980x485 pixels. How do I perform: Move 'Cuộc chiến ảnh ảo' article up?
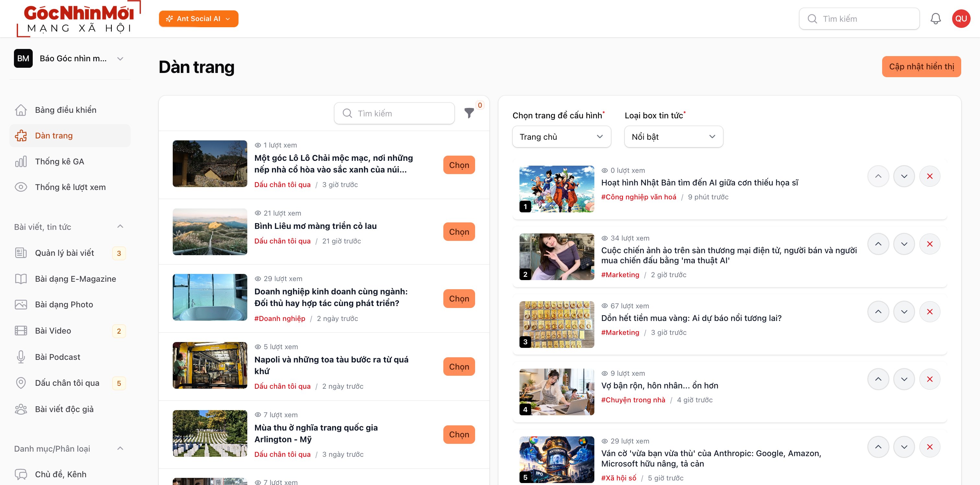(x=878, y=244)
